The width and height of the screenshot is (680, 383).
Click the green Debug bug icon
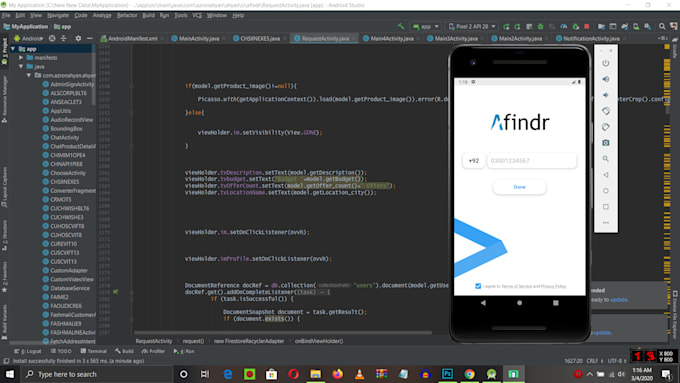pyautogui.click(x=540, y=26)
